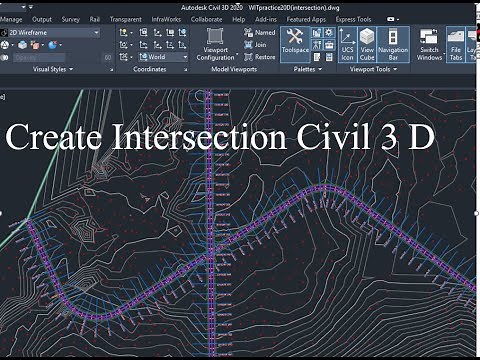The width and height of the screenshot is (480, 360).
Task: Click the UCS icon left of rectangle icon
Action: tap(157, 32)
